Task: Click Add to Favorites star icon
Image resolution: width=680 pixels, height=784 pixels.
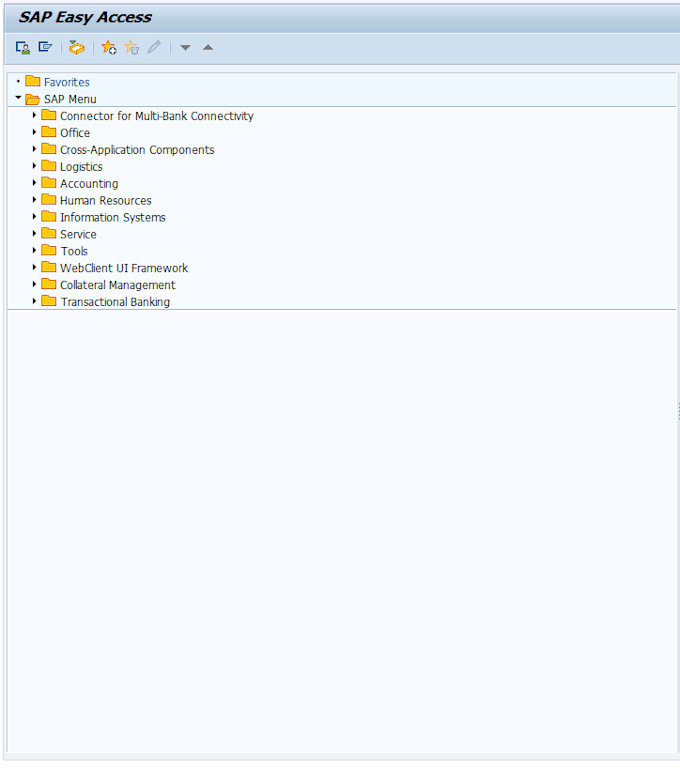Action: point(108,48)
